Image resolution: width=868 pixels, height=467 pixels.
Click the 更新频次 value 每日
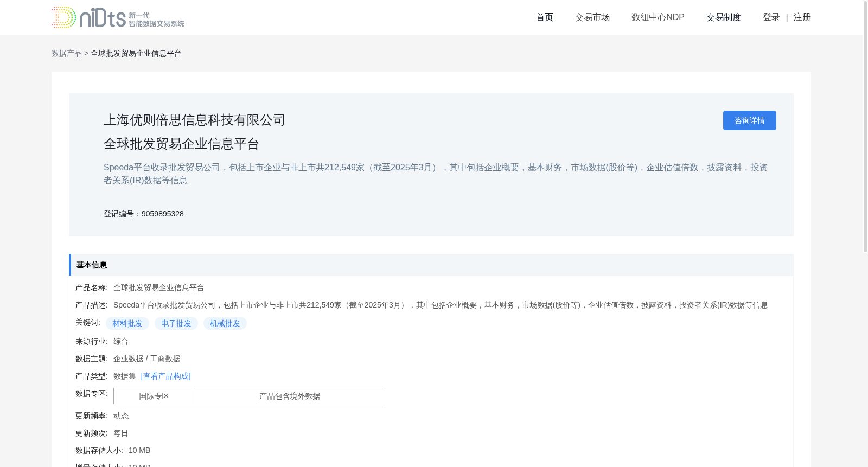(121, 433)
